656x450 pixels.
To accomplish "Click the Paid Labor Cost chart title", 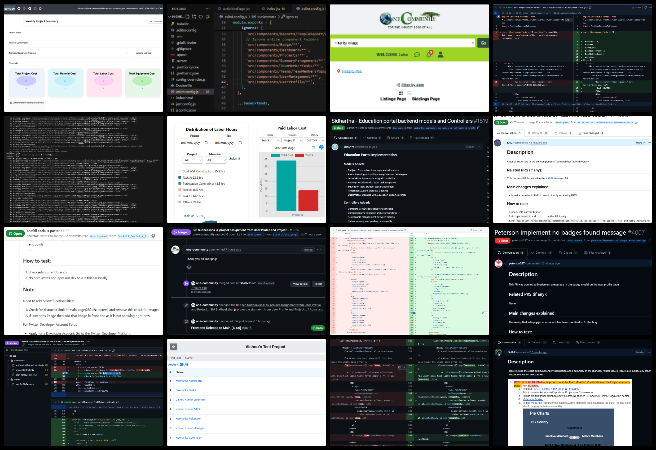I will tap(292, 128).
